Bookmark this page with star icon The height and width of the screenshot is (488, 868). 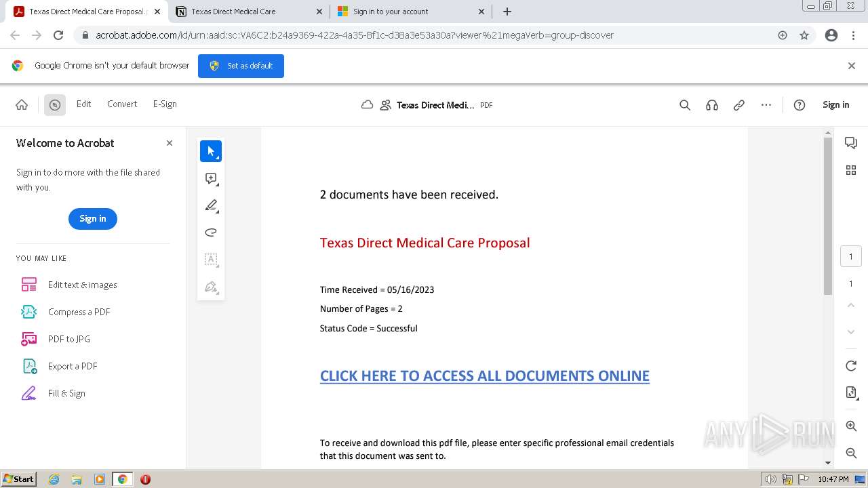pos(804,35)
